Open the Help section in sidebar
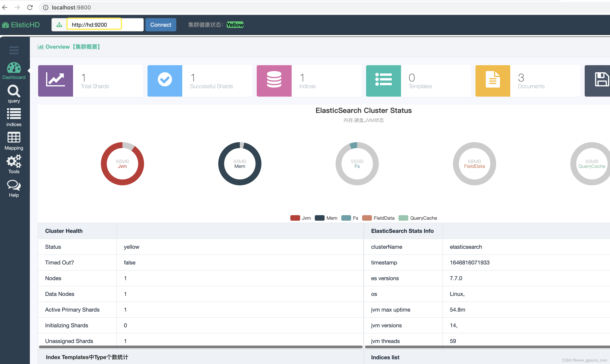 [14, 188]
